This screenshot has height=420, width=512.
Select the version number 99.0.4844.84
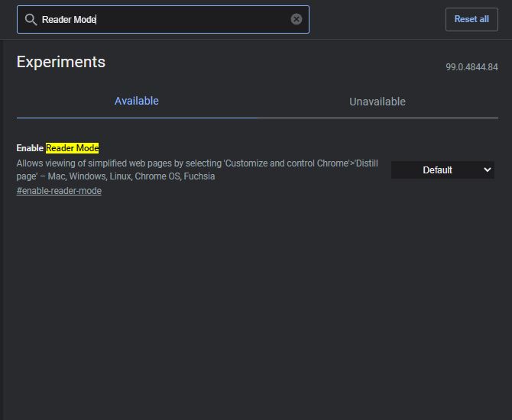click(471, 67)
